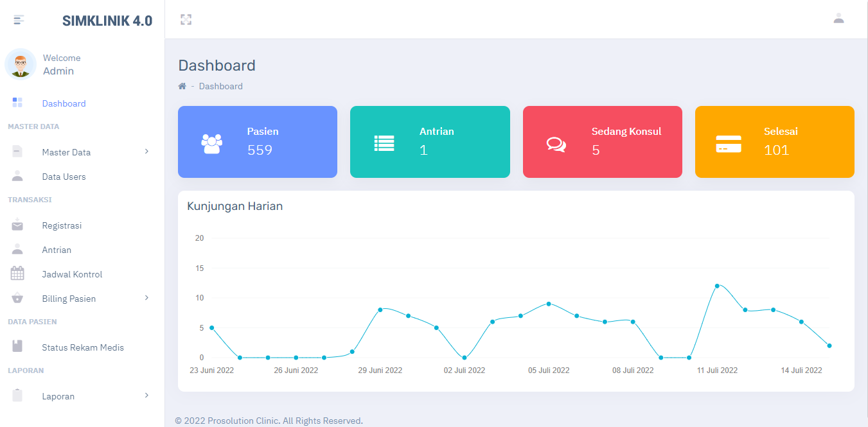Click the 11 Juli 2022 peak data point
Screen dimensions: 868x427
pyautogui.click(x=717, y=286)
